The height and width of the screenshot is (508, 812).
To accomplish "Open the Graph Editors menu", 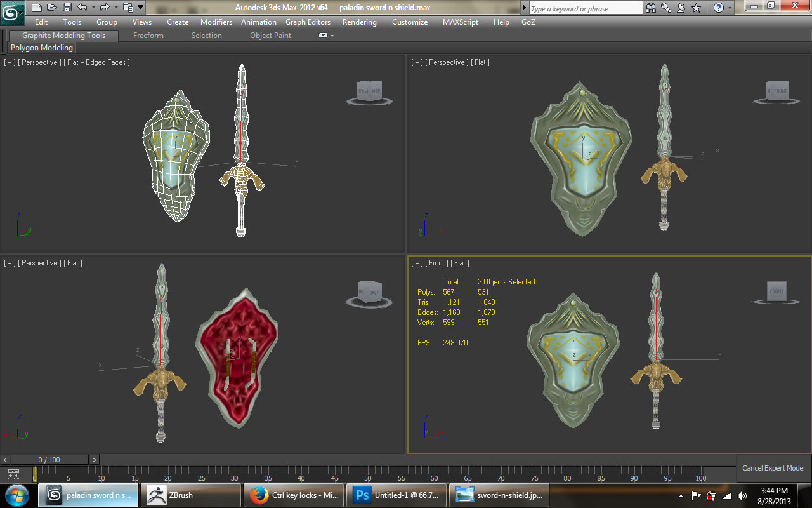I will click(x=308, y=22).
